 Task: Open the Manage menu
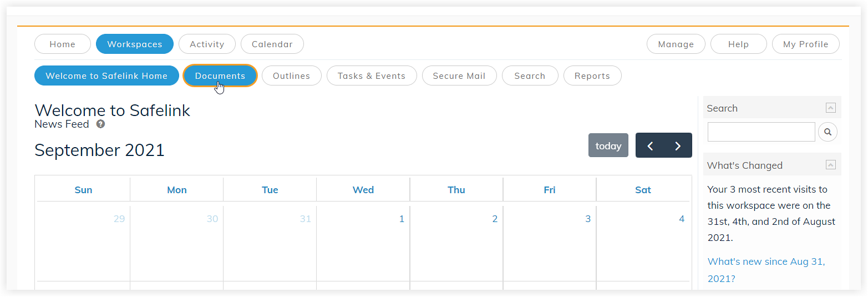676,44
